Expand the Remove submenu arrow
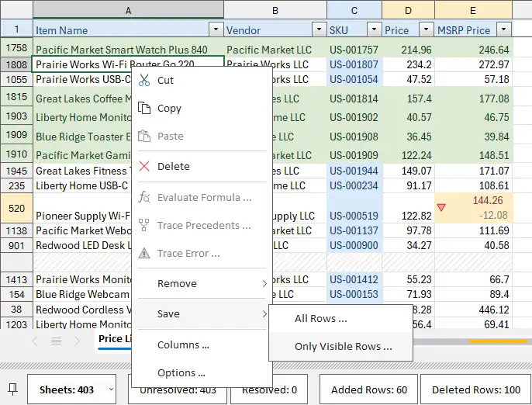The height and width of the screenshot is (405, 532). coord(264,283)
